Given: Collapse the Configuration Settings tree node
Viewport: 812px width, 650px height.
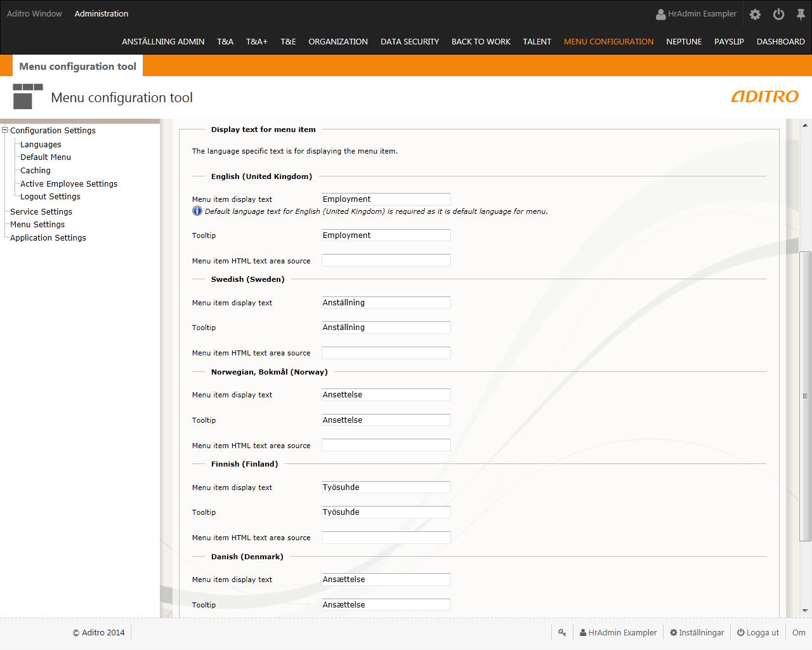Looking at the screenshot, I should point(4,130).
